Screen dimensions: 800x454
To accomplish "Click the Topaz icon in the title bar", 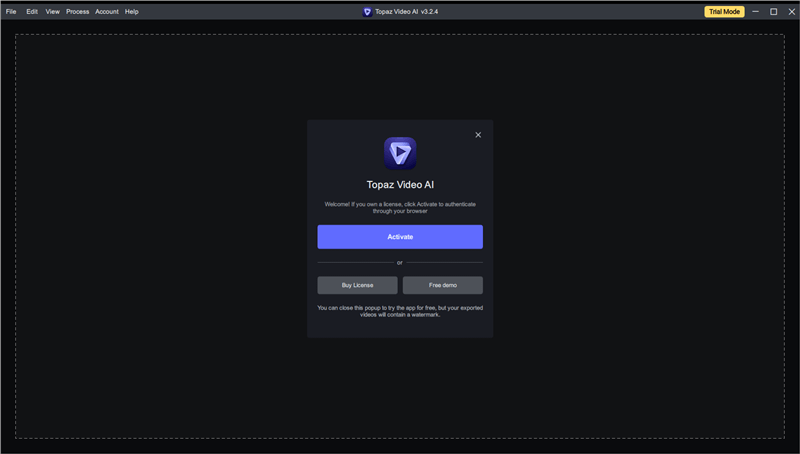I will pos(367,12).
